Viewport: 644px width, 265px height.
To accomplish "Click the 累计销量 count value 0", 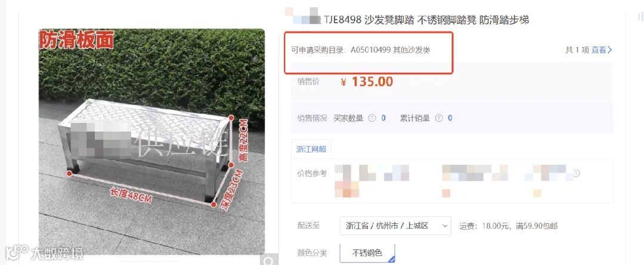I will [450, 118].
